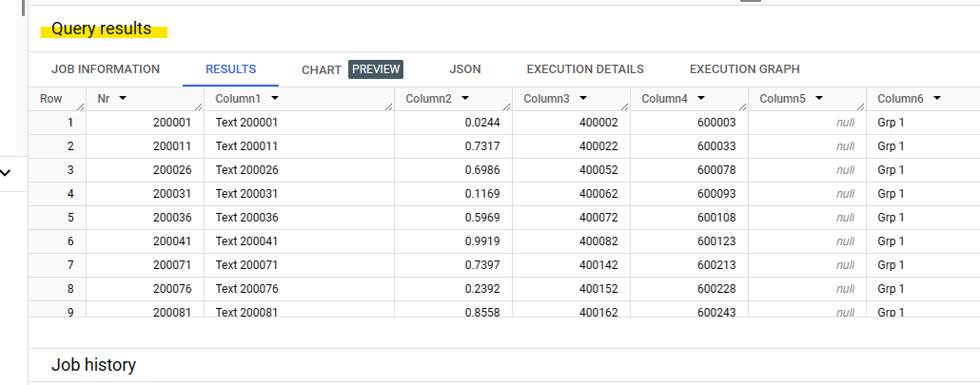The height and width of the screenshot is (385, 980).
Task: Select the cell 'Text 200026'
Action: (x=246, y=170)
